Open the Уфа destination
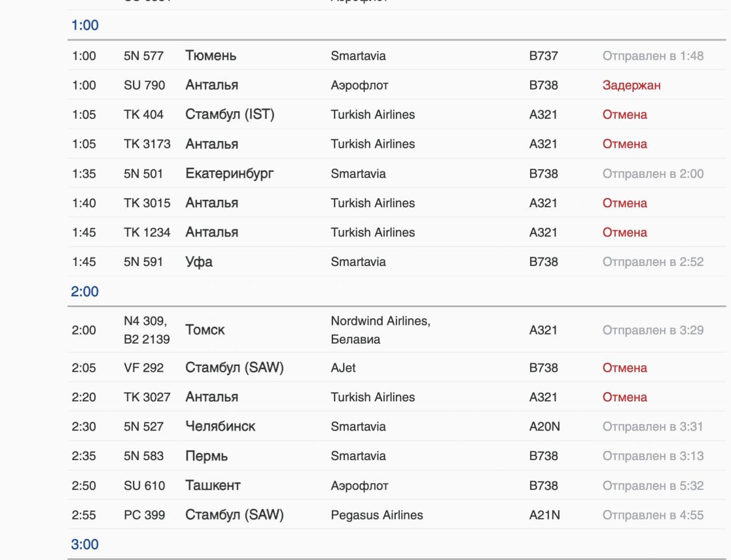This screenshot has height=560, width=731. [x=199, y=262]
